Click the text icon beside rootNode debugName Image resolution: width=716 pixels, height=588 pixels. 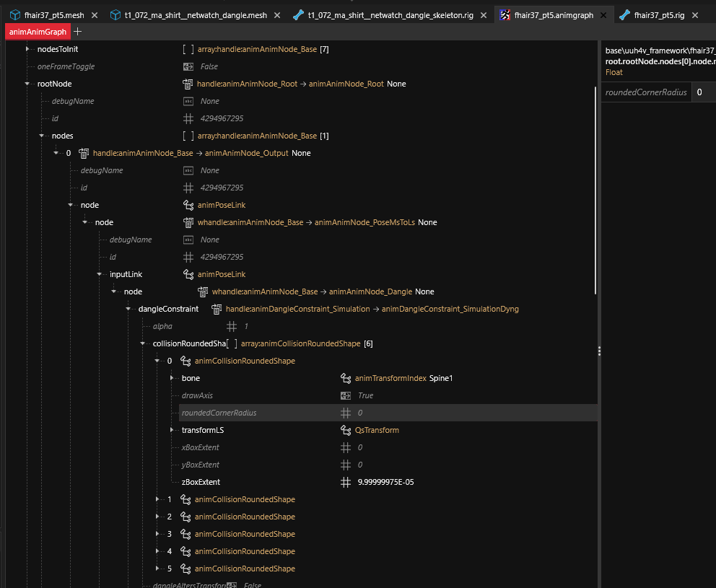pos(188,101)
